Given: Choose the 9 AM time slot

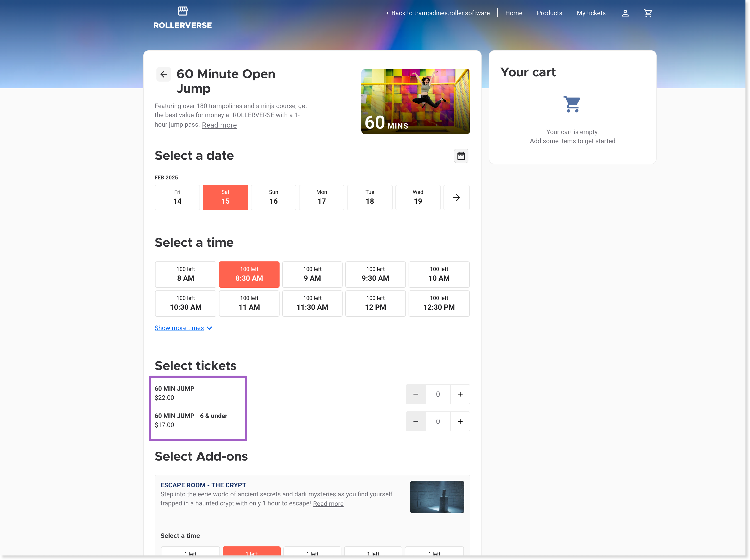Looking at the screenshot, I should (x=312, y=274).
